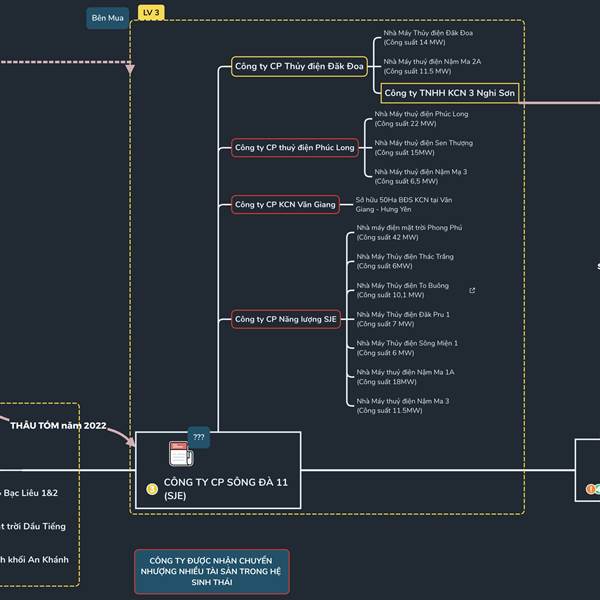Select 'Nhà Máy Thủy điện Đăk Đoa' 14 MW item

(x=428, y=38)
